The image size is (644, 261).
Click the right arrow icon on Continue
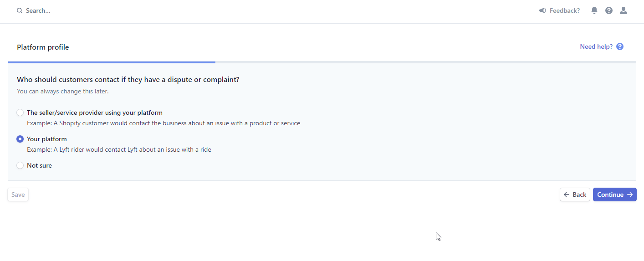(630, 194)
